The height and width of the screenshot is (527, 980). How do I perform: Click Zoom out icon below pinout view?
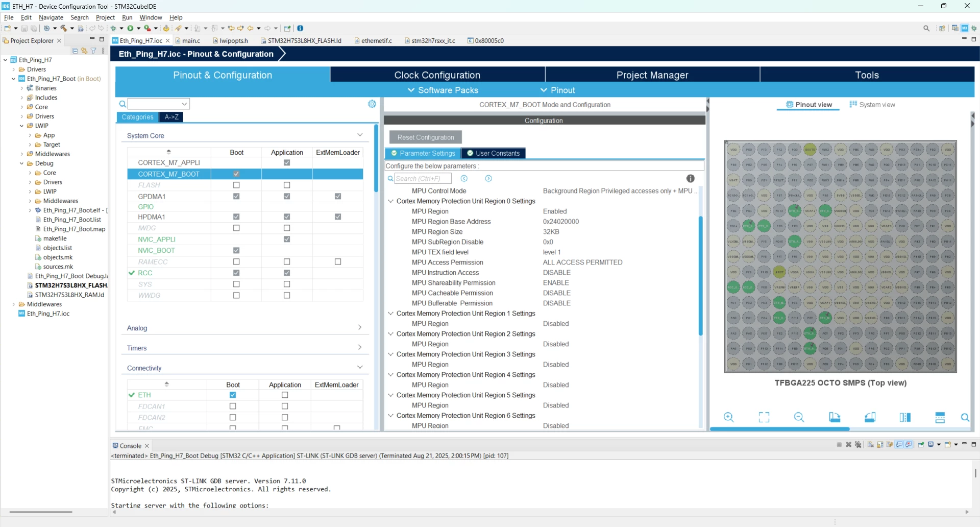point(799,417)
